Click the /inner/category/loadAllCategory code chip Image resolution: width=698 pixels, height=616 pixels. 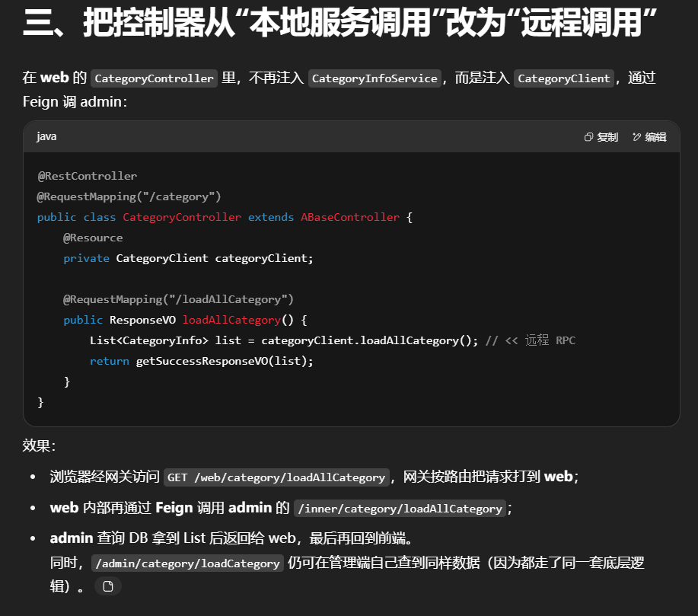point(400,509)
